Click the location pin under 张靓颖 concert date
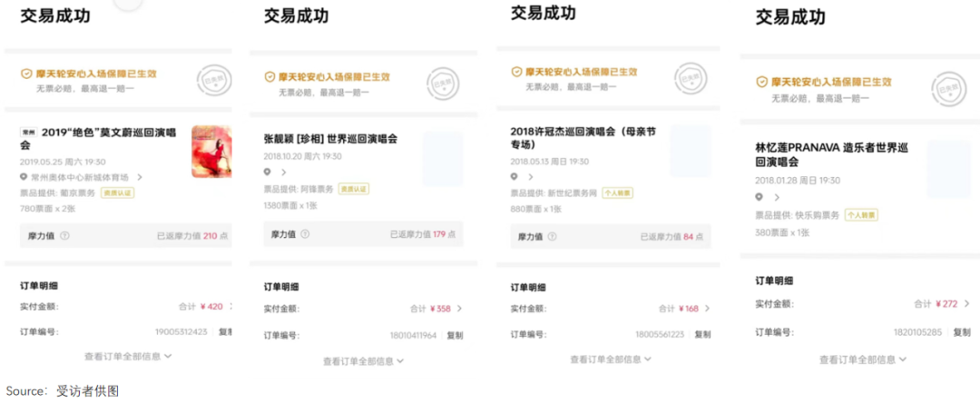 268,172
